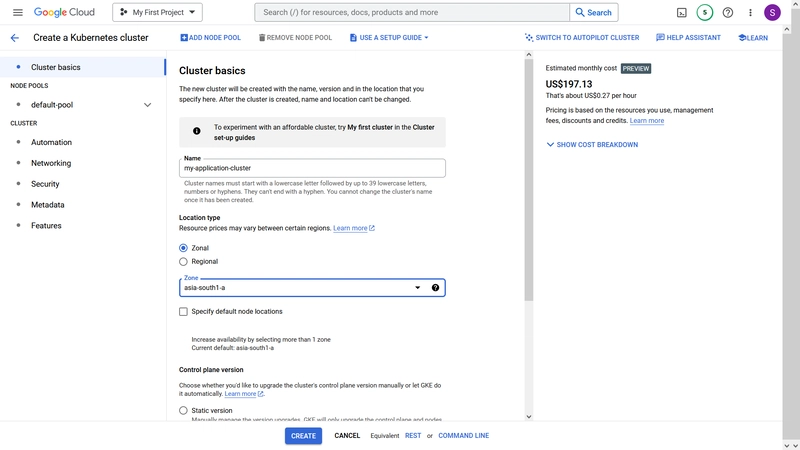Open Learn more about control plane version
Viewport: 800px width, 450px height.
click(244, 394)
